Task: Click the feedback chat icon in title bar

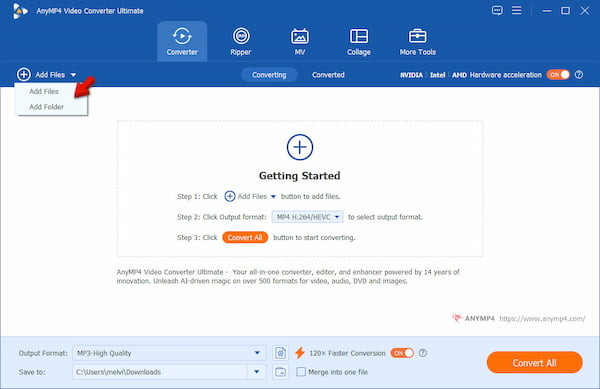Action: (497, 10)
